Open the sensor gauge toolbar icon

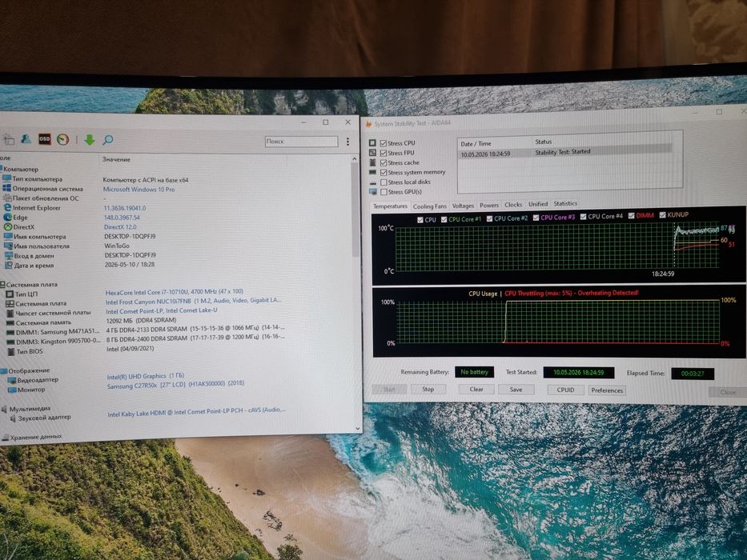[x=63, y=139]
